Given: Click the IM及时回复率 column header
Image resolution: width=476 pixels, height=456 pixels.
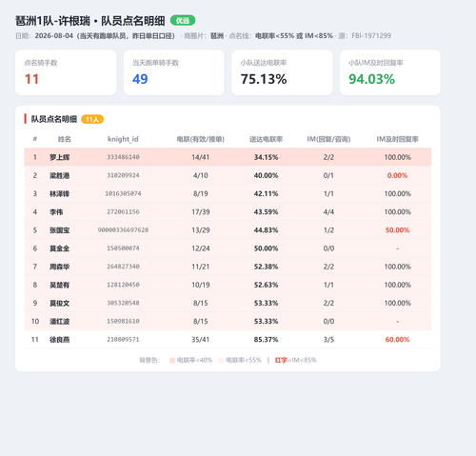Looking at the screenshot, I should 397,139.
